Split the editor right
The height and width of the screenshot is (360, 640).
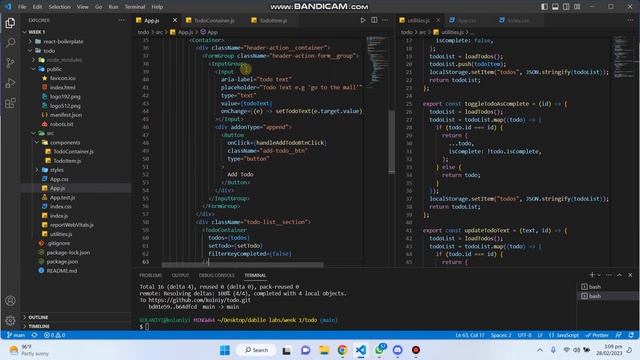pyautogui.click(x=374, y=20)
